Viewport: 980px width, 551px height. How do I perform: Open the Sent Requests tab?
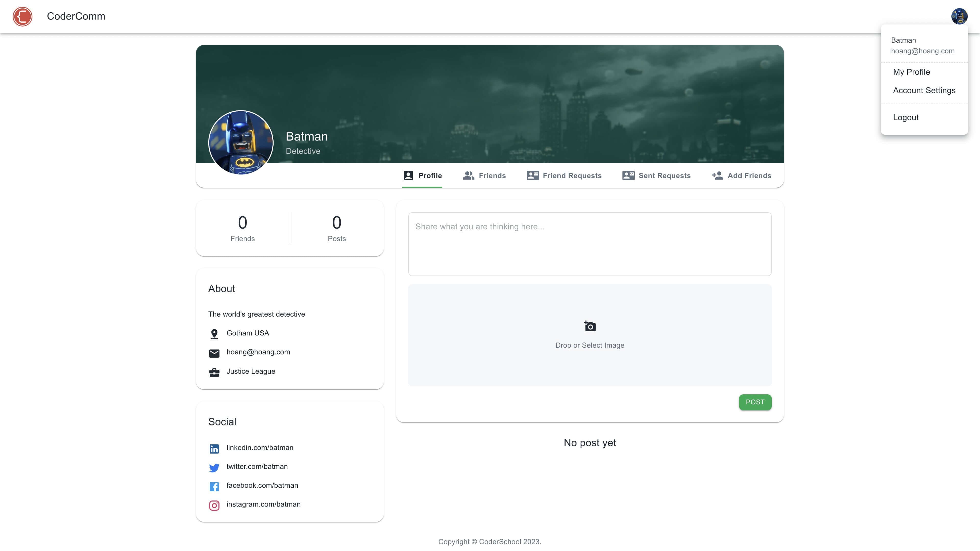[657, 175]
